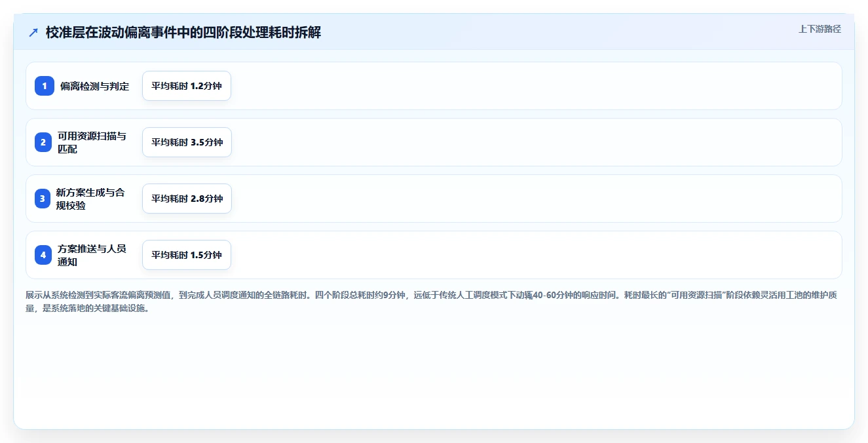Click the 新方案生成与合规校验 step label

coord(90,199)
